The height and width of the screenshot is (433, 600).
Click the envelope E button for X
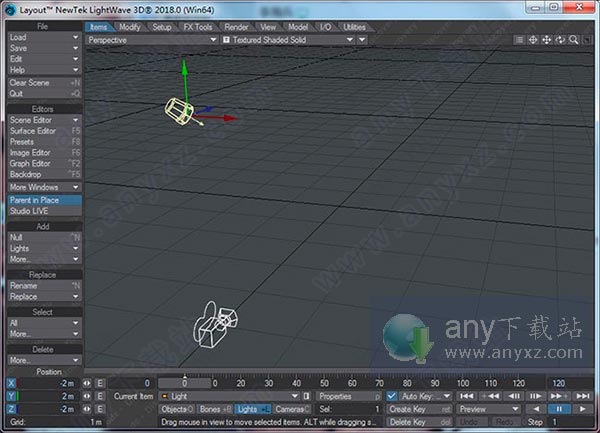100,383
